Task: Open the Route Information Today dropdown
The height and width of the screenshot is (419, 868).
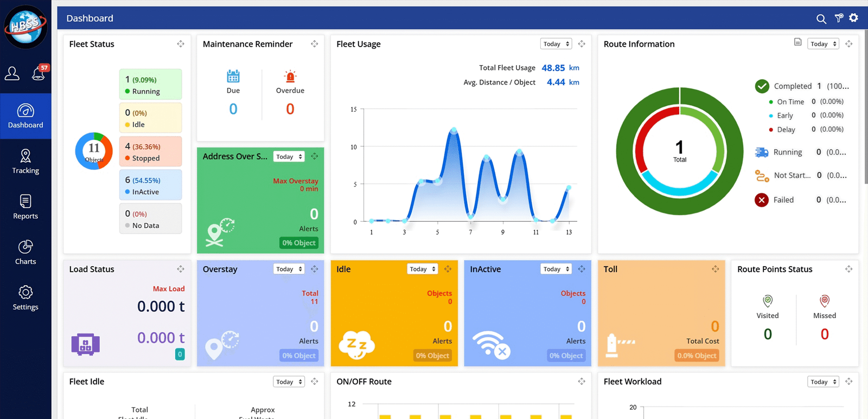Action: click(x=823, y=44)
